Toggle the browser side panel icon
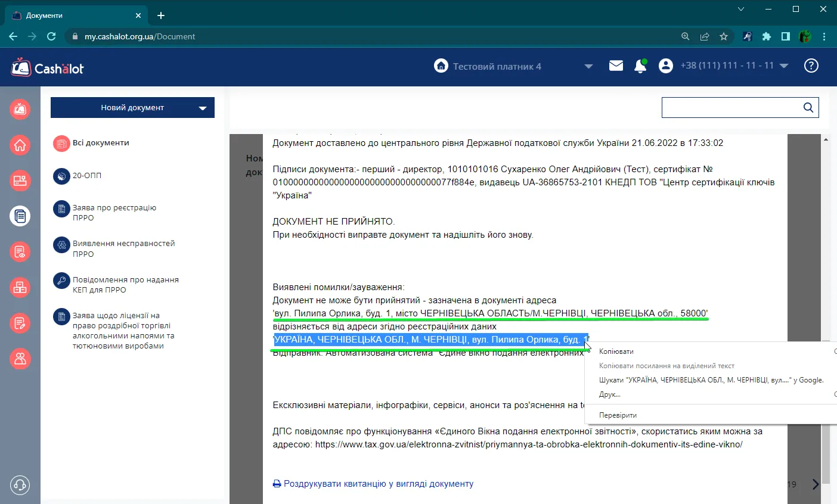The height and width of the screenshot is (504, 837). (786, 36)
